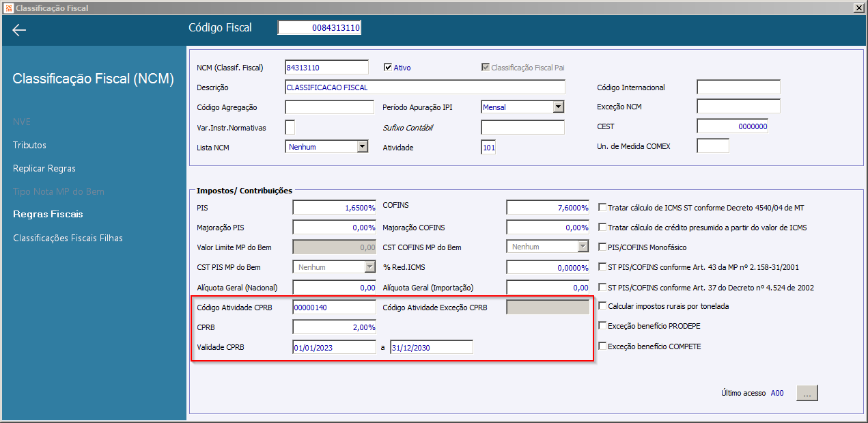The width and height of the screenshot is (868, 423).
Task: Check Calcular impostos rurais por tonelada
Action: [602, 306]
